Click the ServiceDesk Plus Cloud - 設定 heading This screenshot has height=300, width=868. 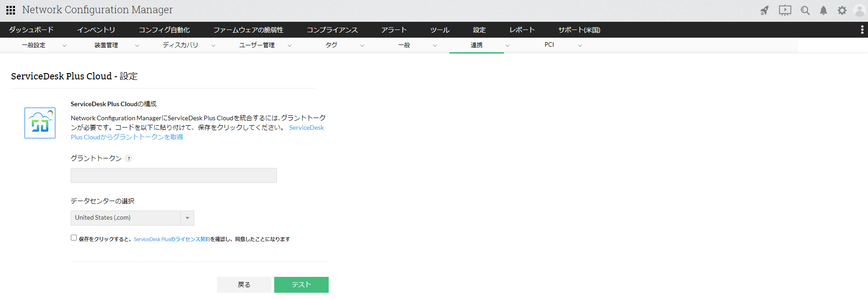pos(74,76)
